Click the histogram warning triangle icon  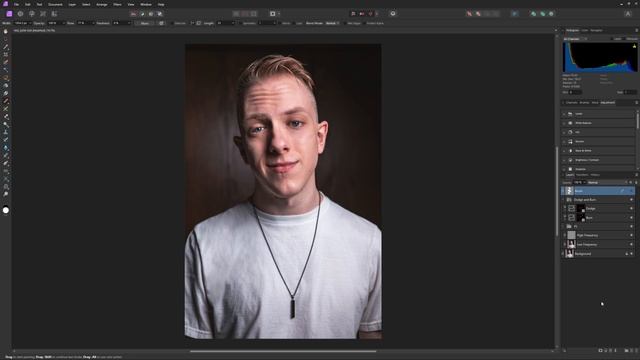634,46
